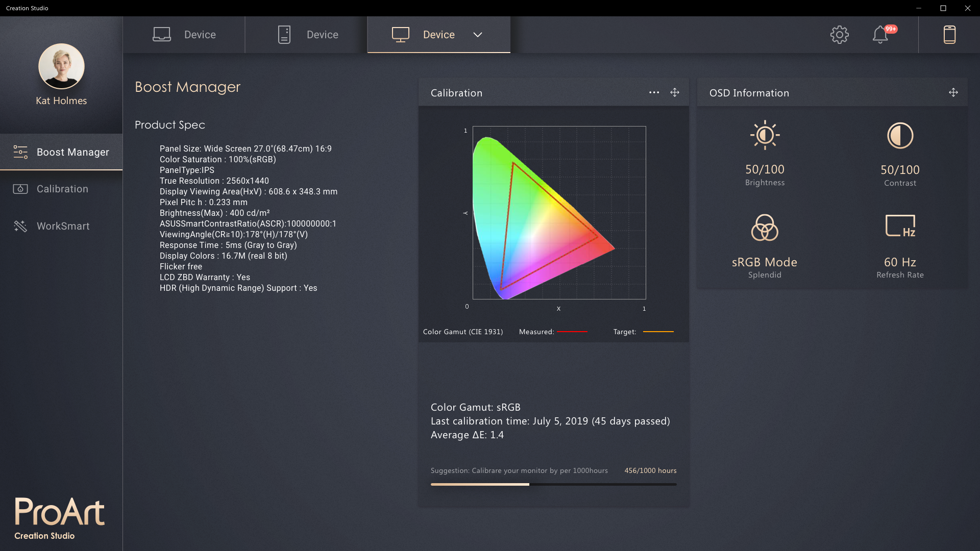
Task: Select the laptop Device tab icon
Action: (161, 34)
